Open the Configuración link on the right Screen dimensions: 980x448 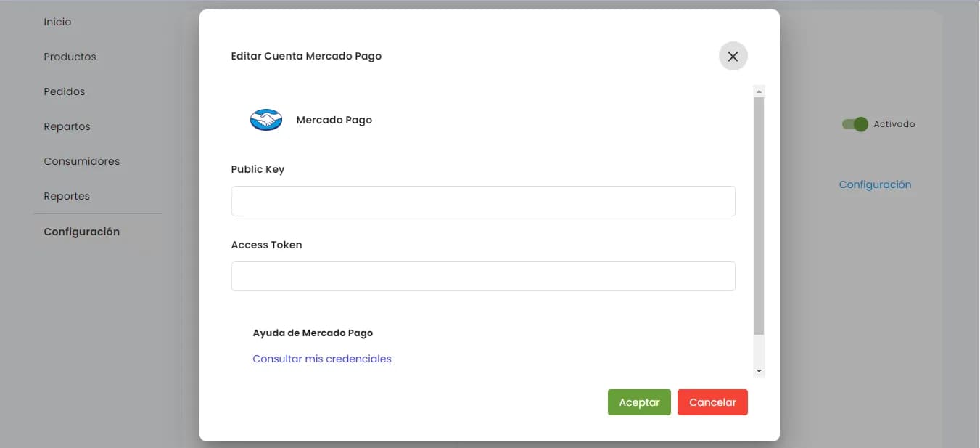(x=875, y=184)
